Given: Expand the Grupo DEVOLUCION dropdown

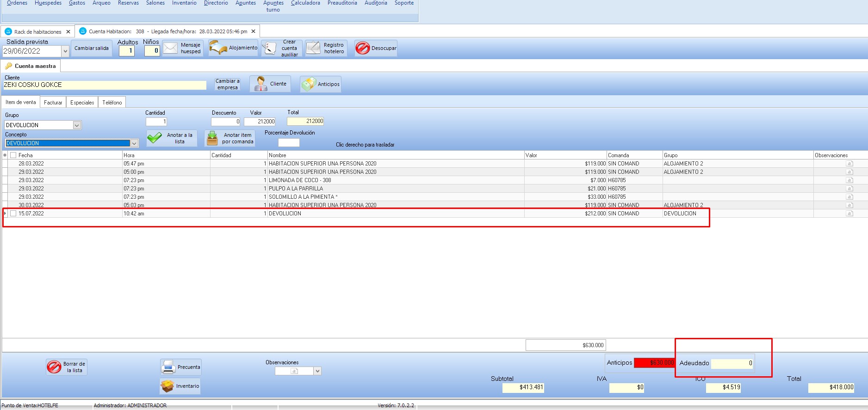Looking at the screenshot, I should click(x=77, y=125).
